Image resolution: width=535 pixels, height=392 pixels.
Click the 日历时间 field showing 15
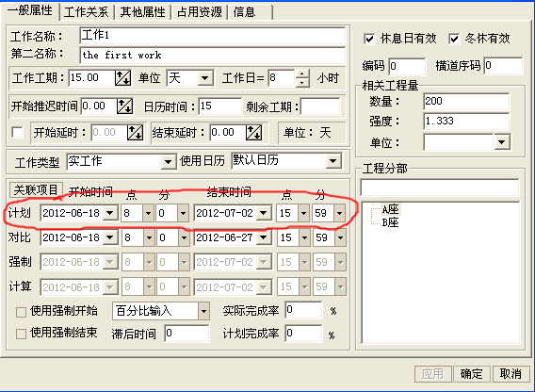(220, 106)
